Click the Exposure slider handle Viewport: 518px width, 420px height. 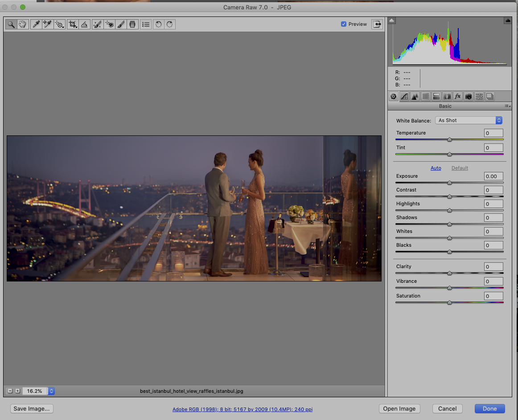click(449, 183)
